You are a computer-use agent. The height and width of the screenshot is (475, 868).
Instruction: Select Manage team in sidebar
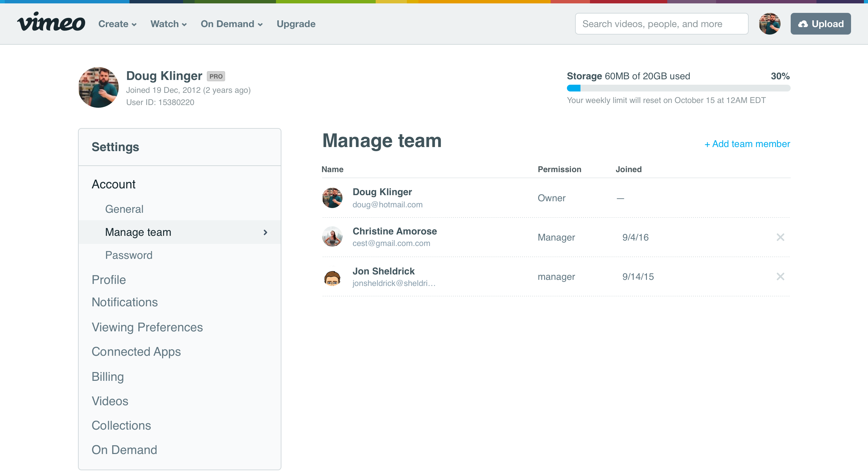pyautogui.click(x=180, y=232)
